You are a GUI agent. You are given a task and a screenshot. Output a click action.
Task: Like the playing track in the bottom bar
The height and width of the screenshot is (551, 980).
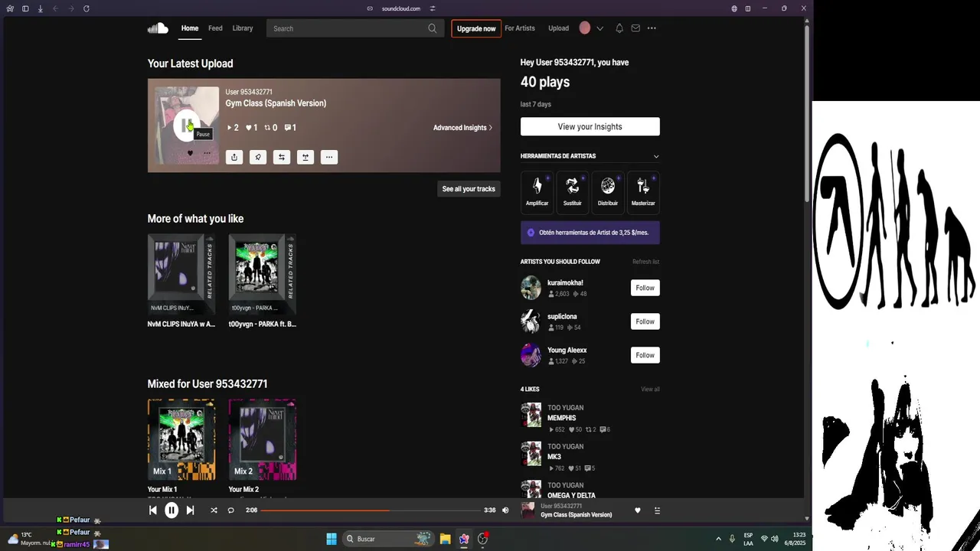point(638,510)
